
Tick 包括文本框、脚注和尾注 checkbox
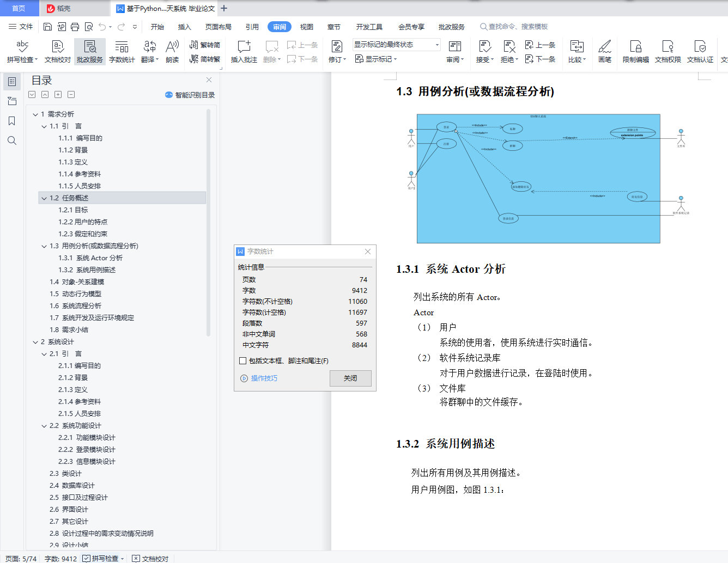(243, 361)
